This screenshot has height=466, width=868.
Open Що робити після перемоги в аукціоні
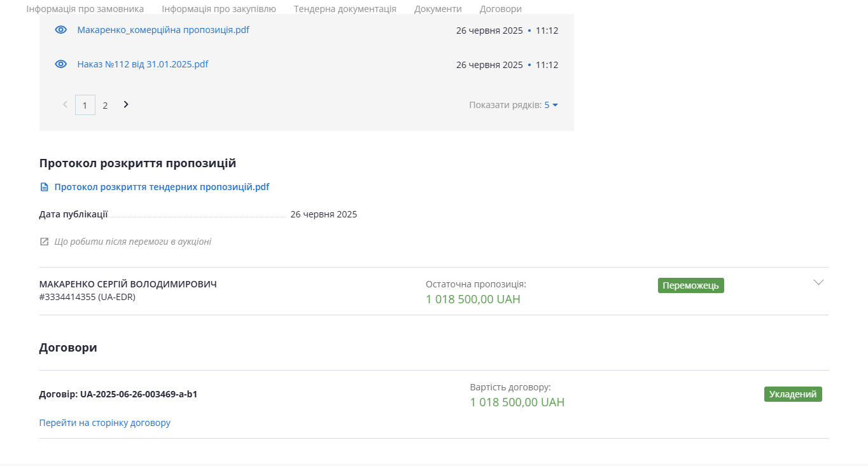click(132, 242)
